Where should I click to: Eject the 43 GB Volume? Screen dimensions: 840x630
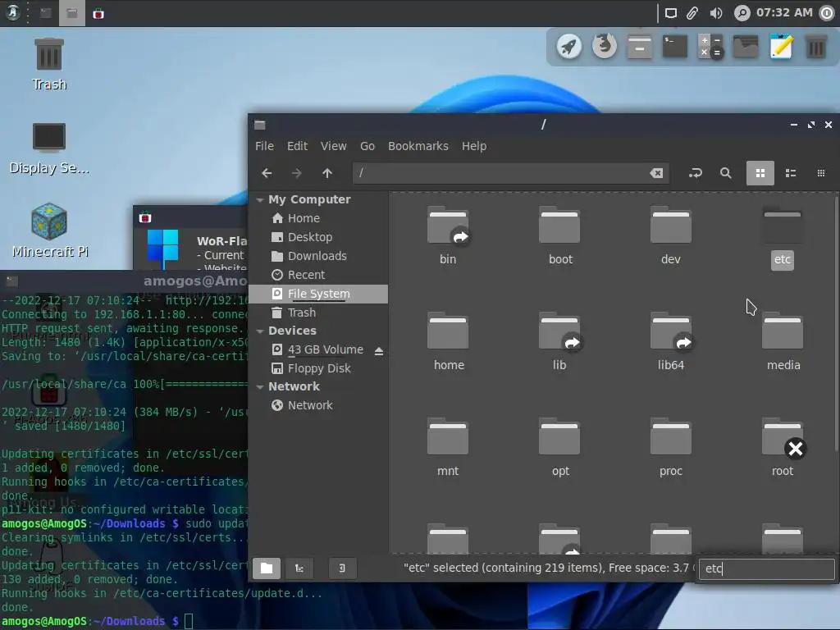(x=379, y=351)
